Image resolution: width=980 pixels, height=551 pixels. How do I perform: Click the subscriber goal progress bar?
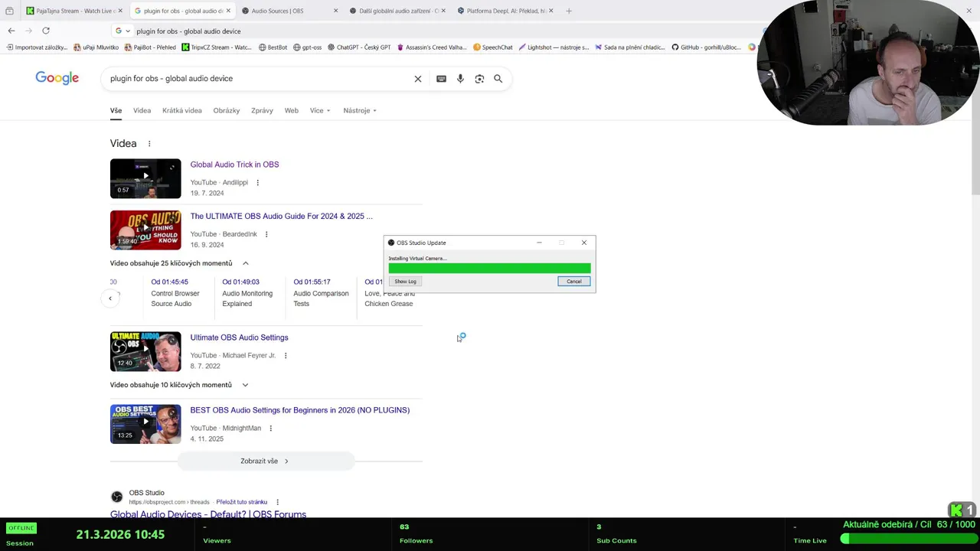coord(908,539)
